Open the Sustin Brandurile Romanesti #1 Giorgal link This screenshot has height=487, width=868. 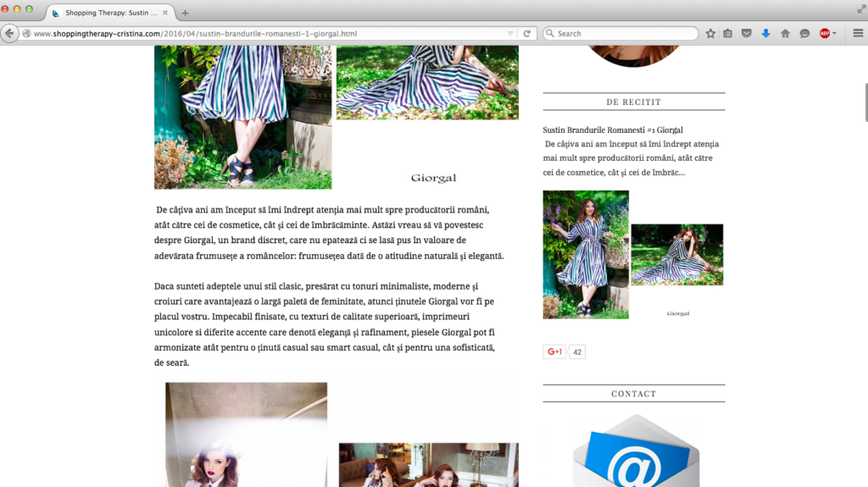(x=613, y=130)
